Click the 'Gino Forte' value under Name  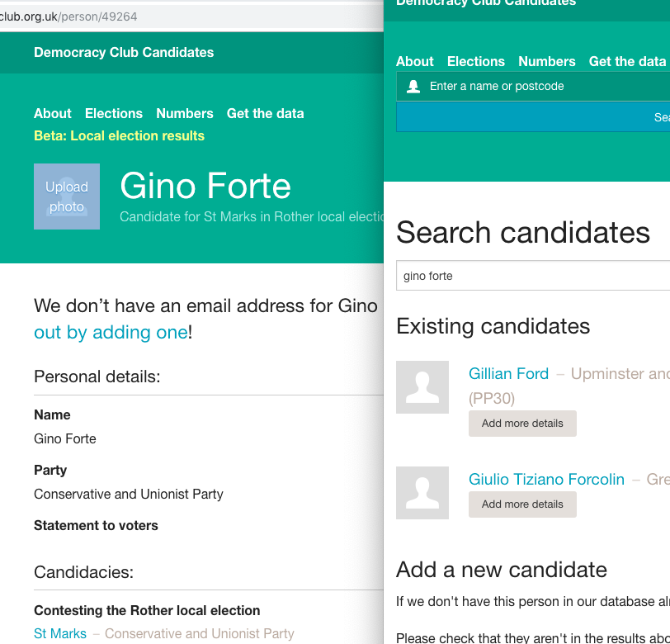coord(65,438)
